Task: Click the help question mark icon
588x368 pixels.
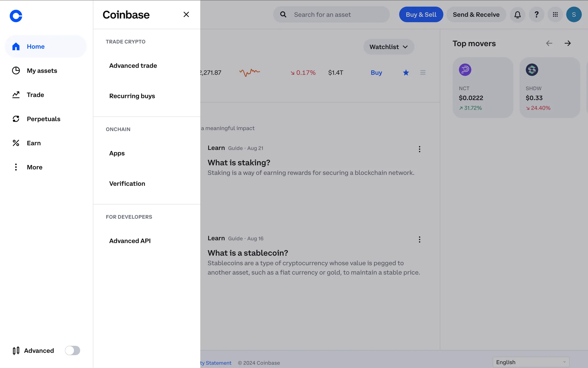Action: pos(536,14)
